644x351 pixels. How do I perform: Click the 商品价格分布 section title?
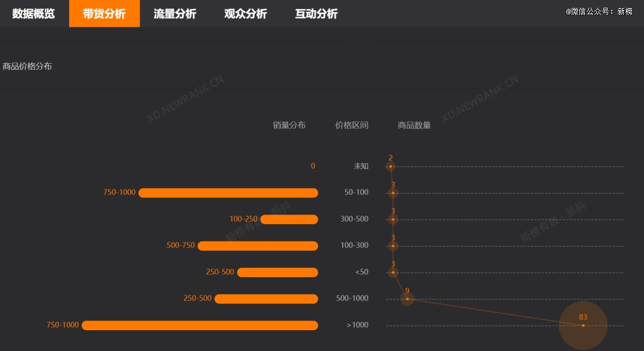click(27, 66)
